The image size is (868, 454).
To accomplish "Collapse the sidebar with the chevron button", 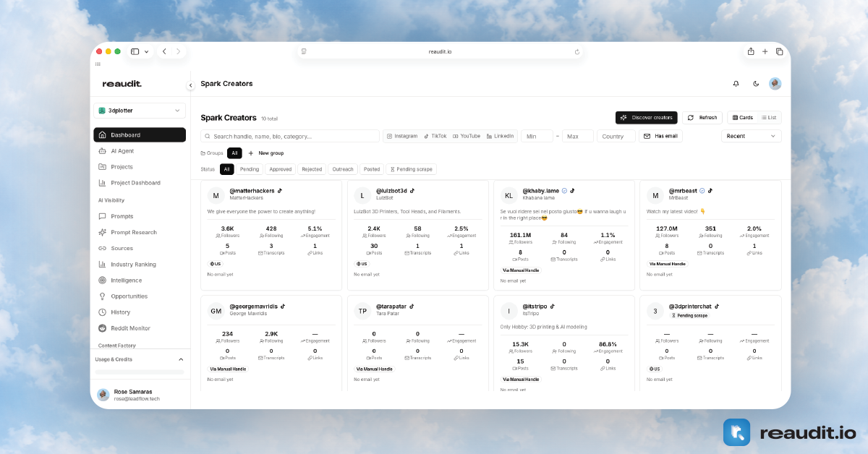I will coord(191,85).
